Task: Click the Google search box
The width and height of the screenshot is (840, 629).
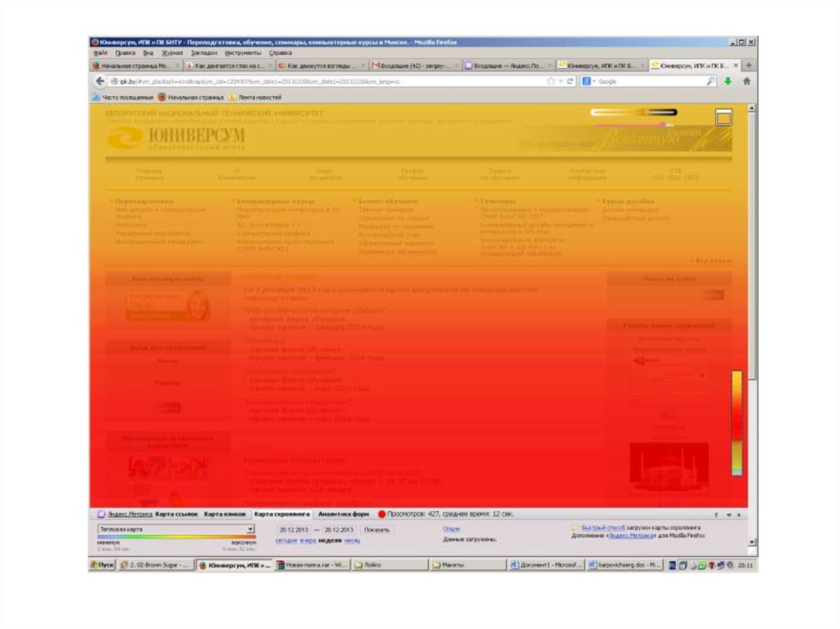Action: click(651, 81)
